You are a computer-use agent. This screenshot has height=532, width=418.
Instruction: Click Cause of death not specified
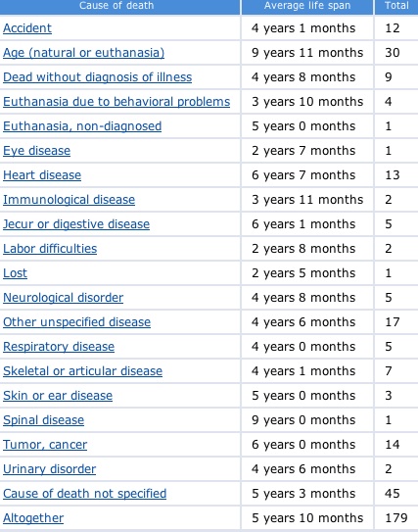tap(85, 494)
